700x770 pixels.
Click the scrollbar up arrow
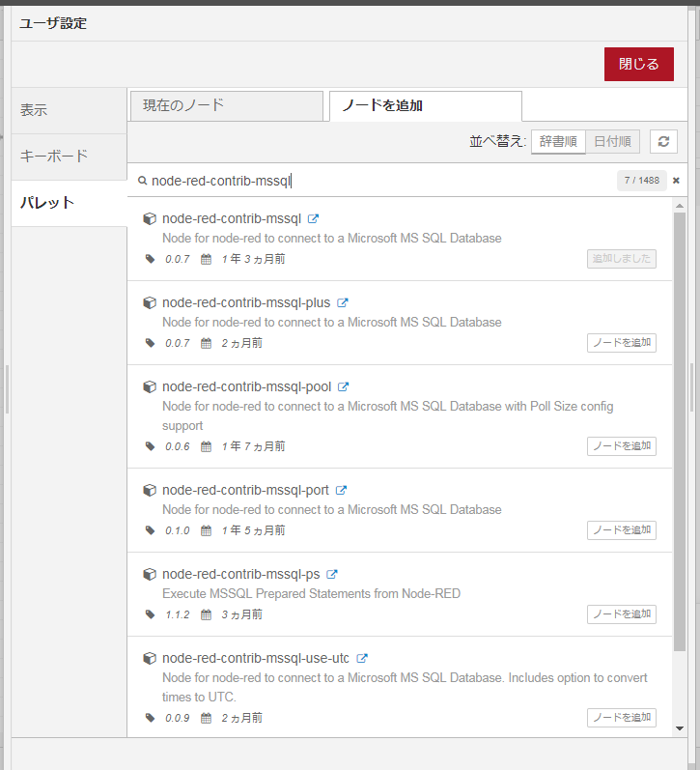680,206
